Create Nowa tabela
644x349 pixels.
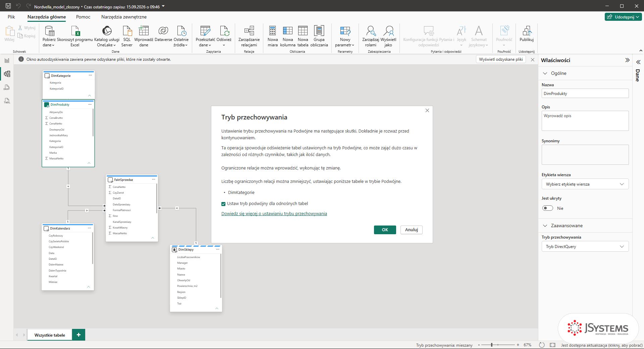(303, 36)
